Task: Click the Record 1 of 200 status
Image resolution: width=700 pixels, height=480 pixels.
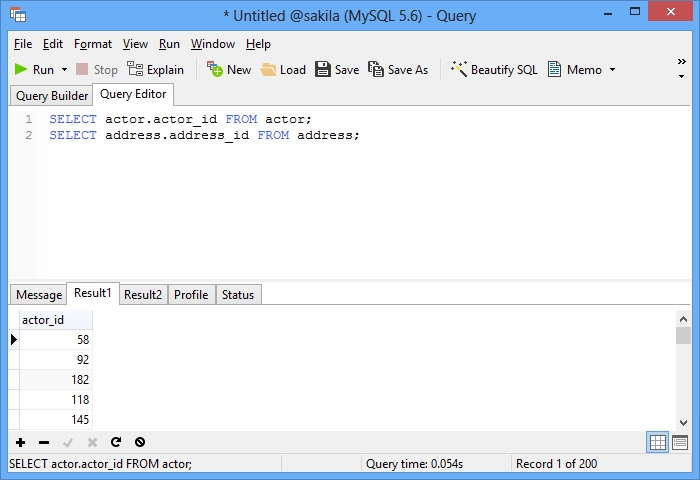Action: [556, 464]
